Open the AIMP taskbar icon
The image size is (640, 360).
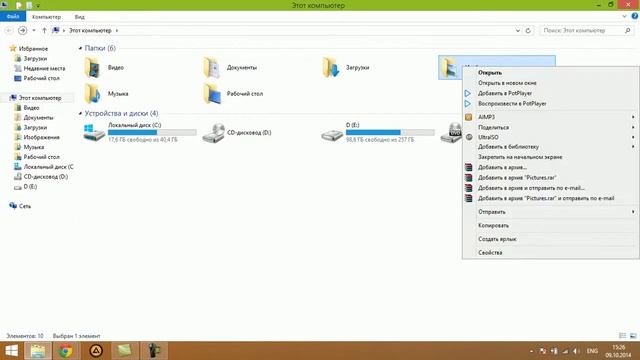pos(96,351)
